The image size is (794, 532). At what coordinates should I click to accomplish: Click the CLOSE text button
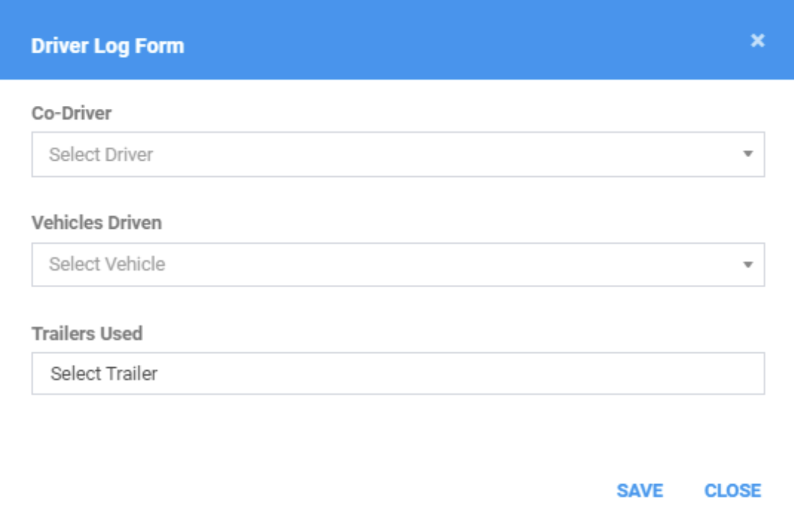tap(732, 491)
